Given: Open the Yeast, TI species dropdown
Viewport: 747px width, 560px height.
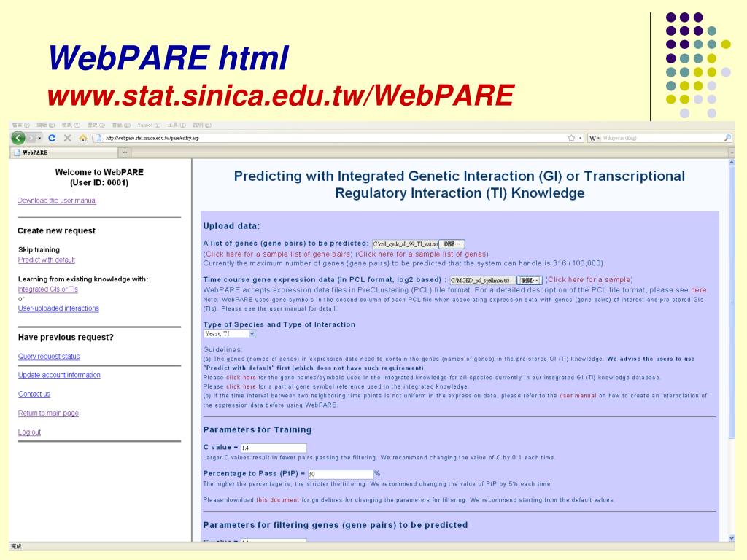Looking at the screenshot, I should [230, 334].
